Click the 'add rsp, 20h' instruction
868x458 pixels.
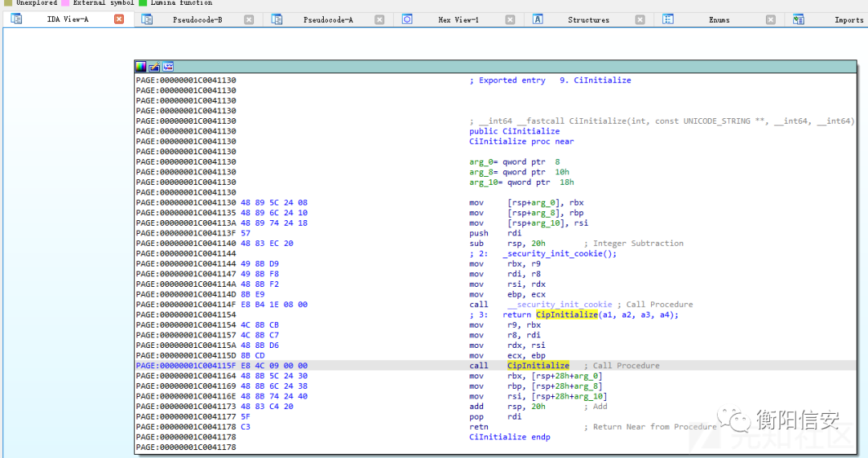[507, 407]
